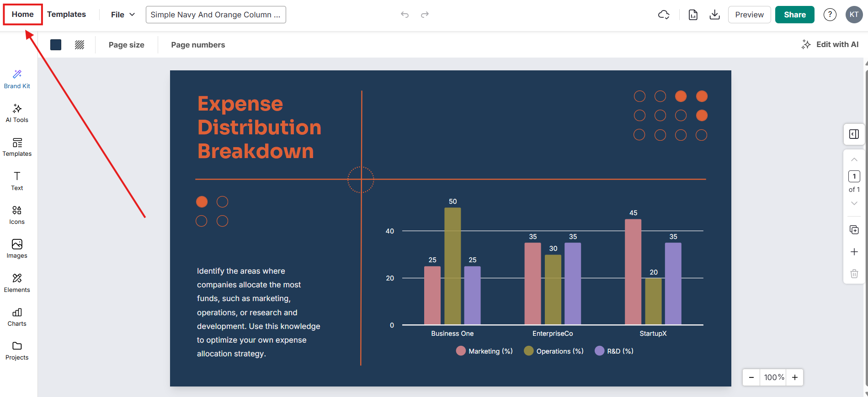
Task: Expand the File dropdown menu
Action: (122, 15)
